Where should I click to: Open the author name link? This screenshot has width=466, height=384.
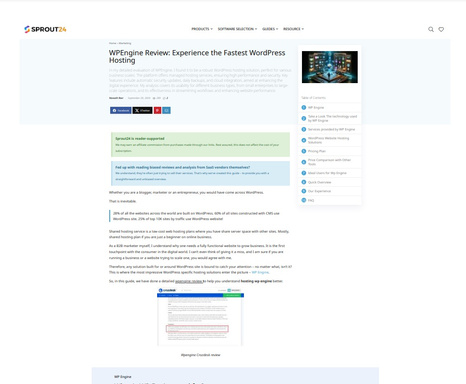click(116, 98)
